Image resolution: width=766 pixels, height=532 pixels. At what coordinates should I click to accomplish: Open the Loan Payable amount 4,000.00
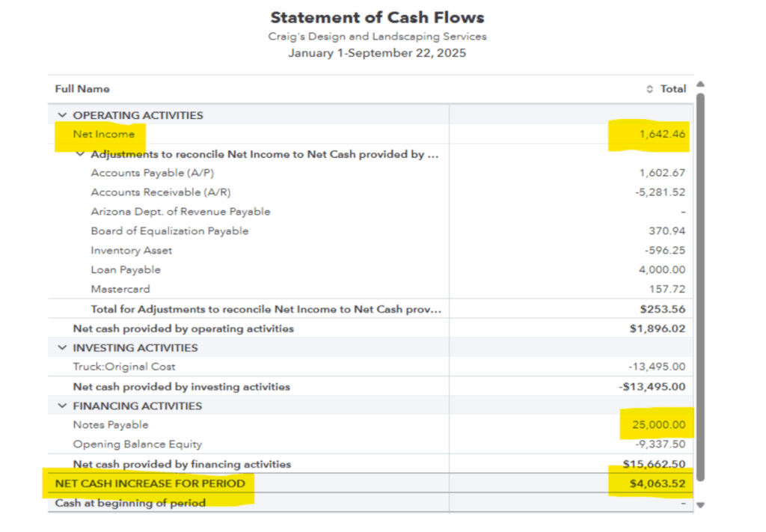coord(662,270)
